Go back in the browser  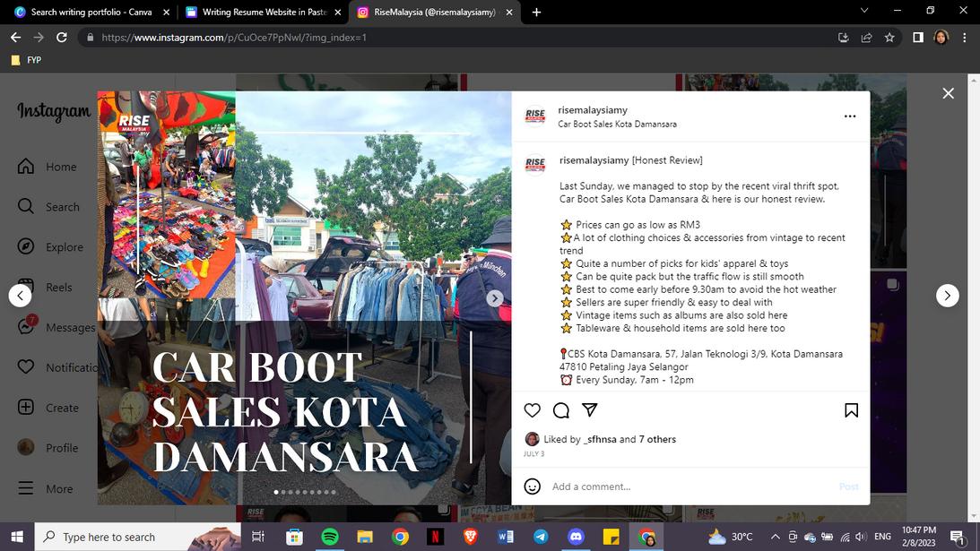tap(15, 38)
